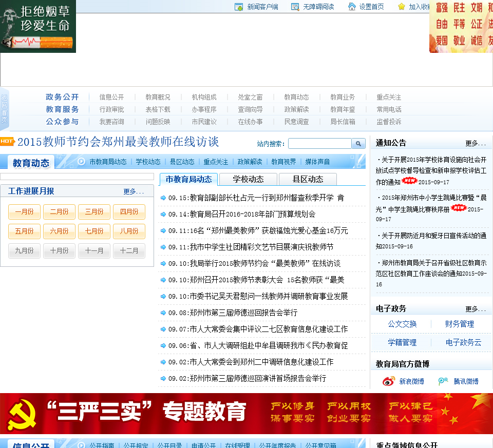493x448 pixels.
Task: Click the site search input field
Action: point(320,144)
